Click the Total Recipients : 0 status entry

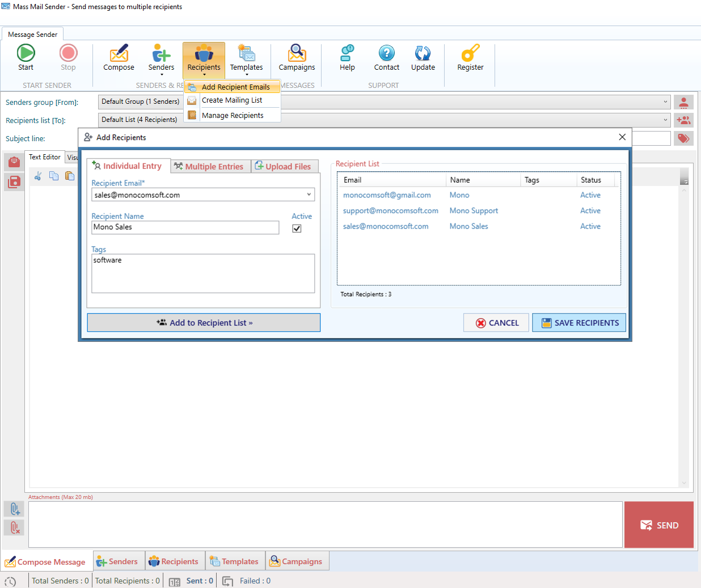127,581
